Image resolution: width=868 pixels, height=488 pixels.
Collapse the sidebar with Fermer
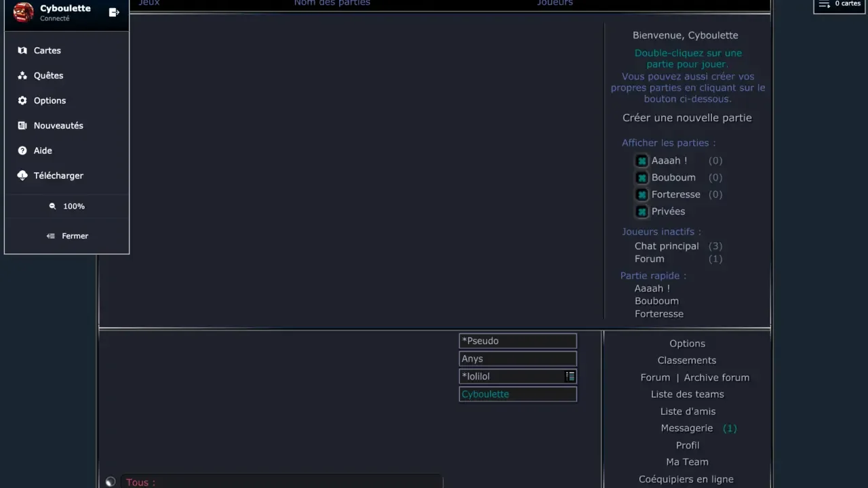tap(66, 236)
